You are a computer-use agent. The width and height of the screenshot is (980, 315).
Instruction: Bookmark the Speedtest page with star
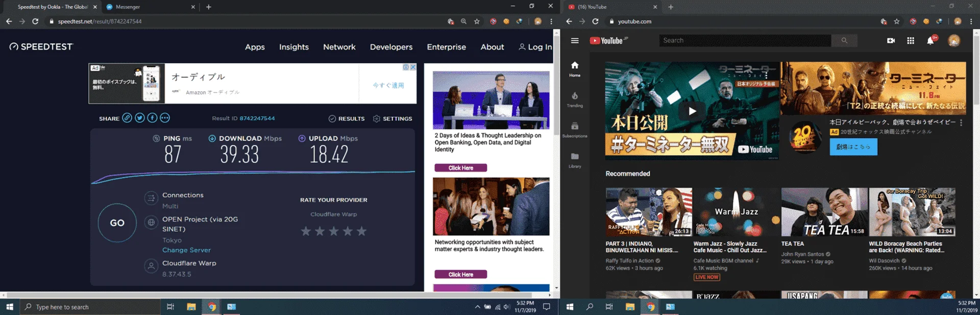[x=477, y=21]
